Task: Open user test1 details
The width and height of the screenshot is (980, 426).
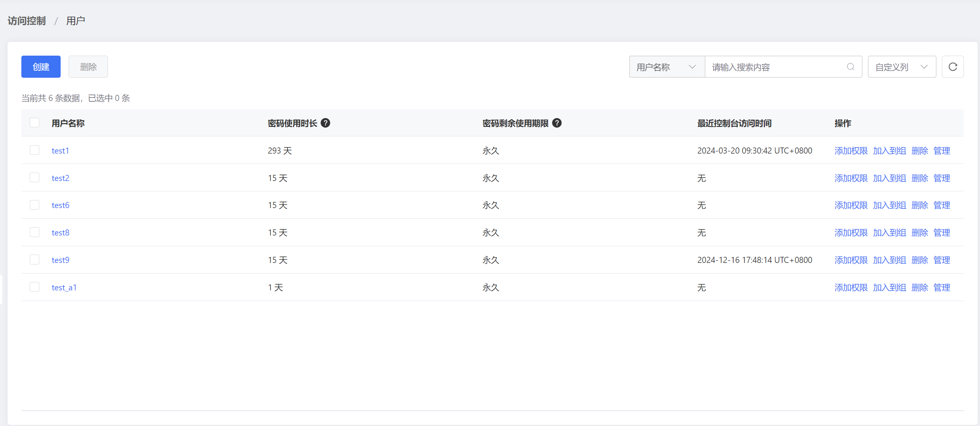Action: pyautogui.click(x=60, y=151)
